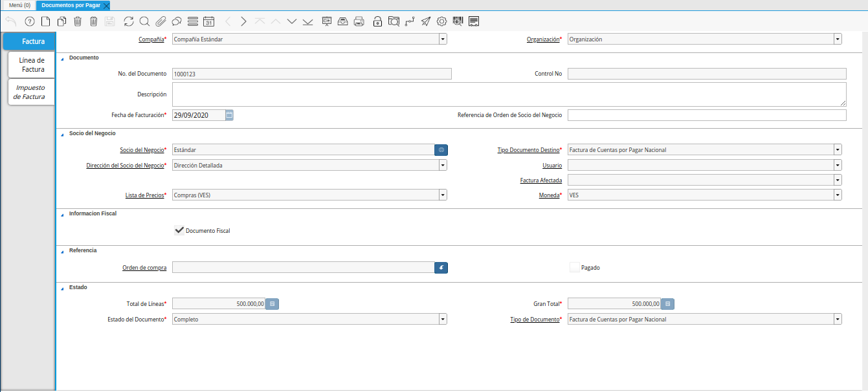Create a new record with blank page icon
Screen dimensions: 868x392
pos(45,21)
